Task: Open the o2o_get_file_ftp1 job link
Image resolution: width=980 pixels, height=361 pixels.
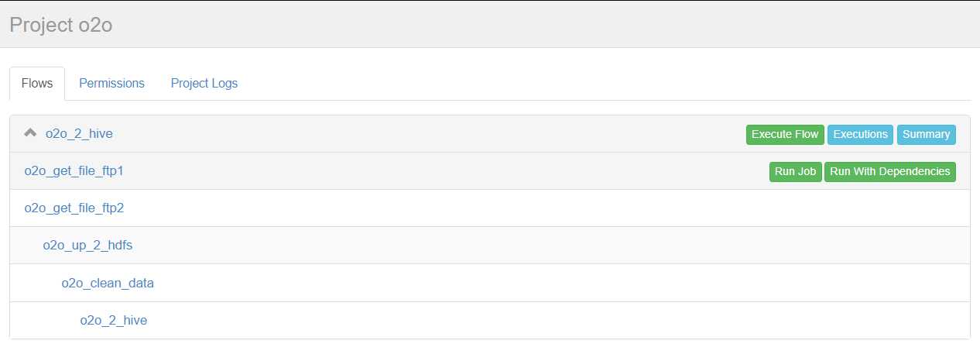Action: coord(74,171)
